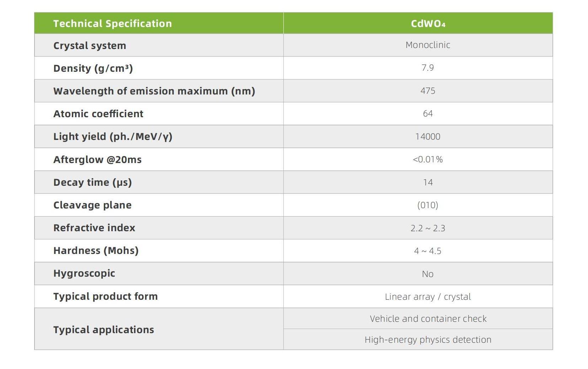The width and height of the screenshot is (588, 369).
Task: Click the Linear array / crystal cell
Action: click(428, 297)
